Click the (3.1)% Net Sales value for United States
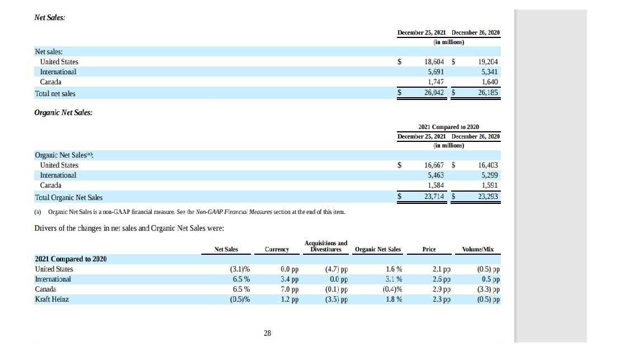 click(240, 269)
